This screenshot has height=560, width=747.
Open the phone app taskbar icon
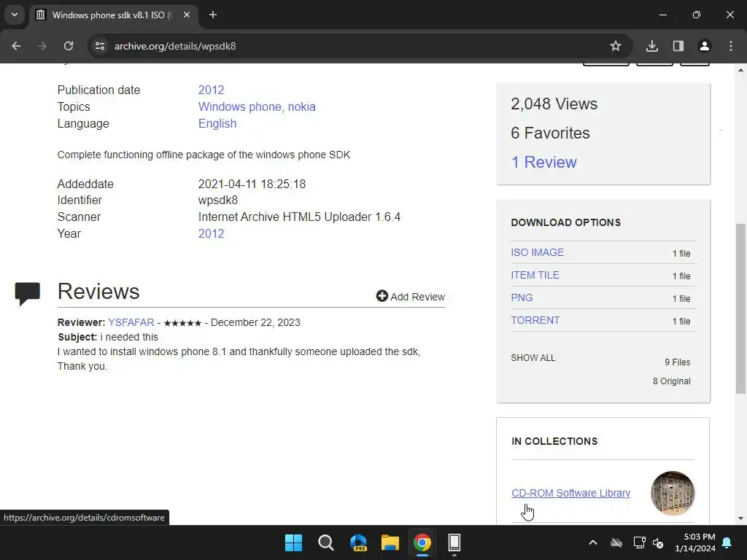click(454, 542)
